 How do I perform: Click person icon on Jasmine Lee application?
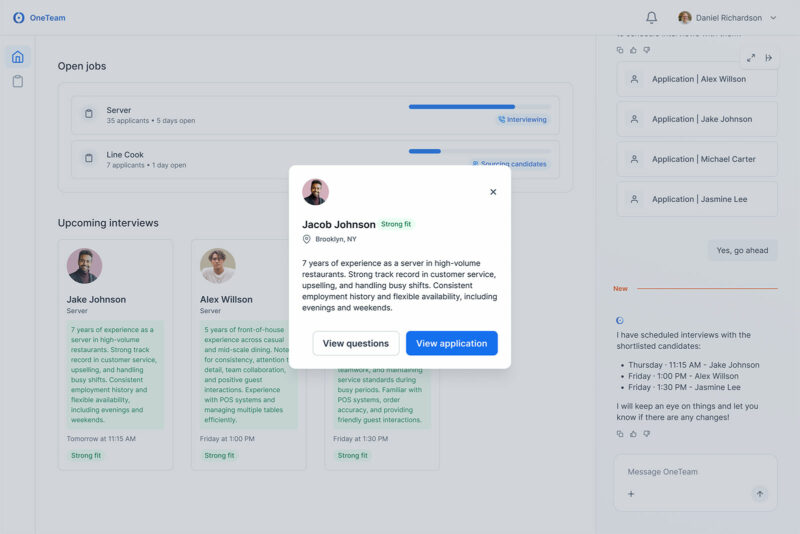[x=634, y=199]
